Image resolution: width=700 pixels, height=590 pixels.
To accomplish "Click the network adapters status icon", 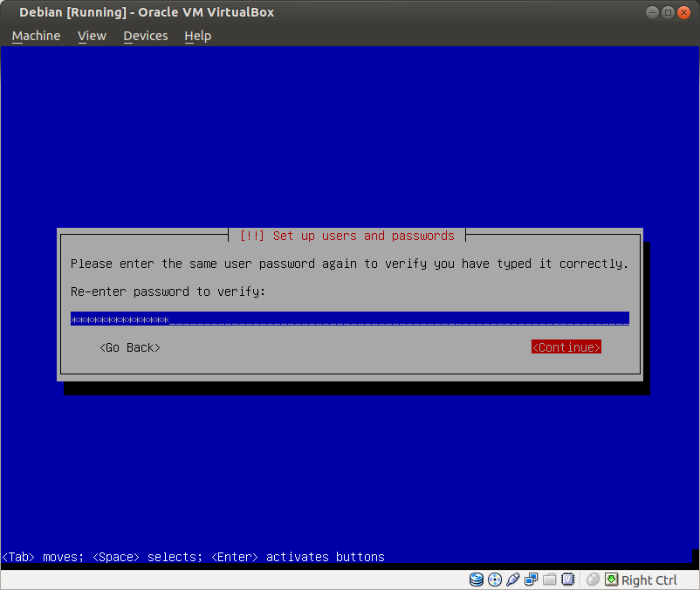I will coord(532,580).
